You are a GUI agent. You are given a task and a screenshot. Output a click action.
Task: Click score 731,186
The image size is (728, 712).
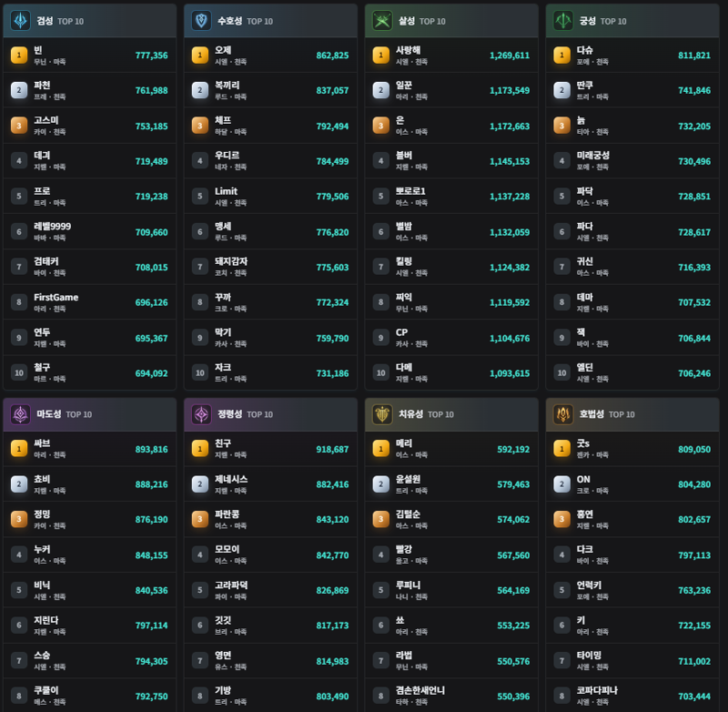[x=332, y=373]
